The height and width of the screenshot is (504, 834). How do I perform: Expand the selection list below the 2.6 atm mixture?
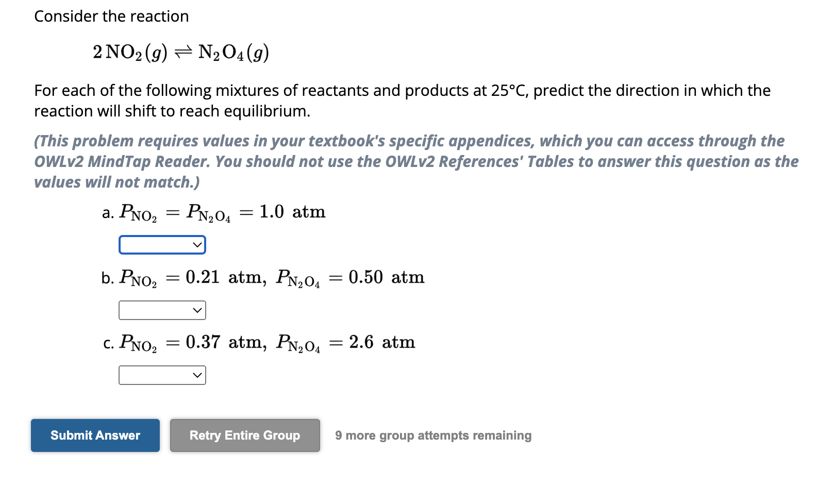click(x=162, y=376)
